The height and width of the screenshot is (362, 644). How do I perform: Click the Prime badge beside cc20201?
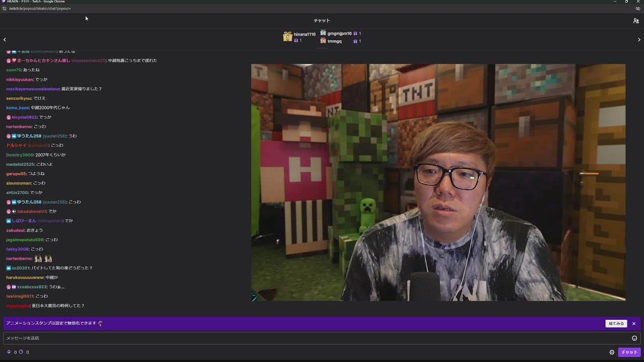pyautogui.click(x=9, y=268)
